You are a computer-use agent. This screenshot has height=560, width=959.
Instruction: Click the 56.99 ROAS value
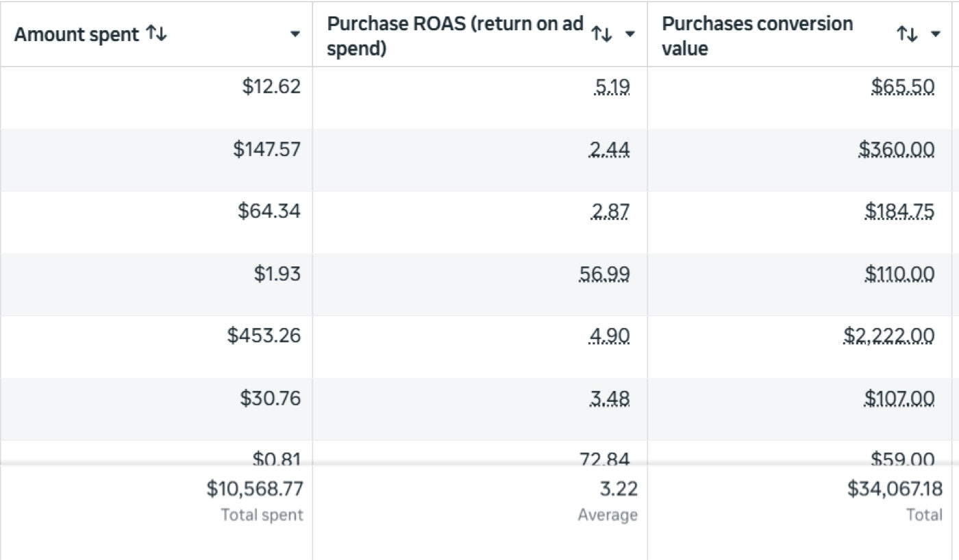pyautogui.click(x=603, y=274)
